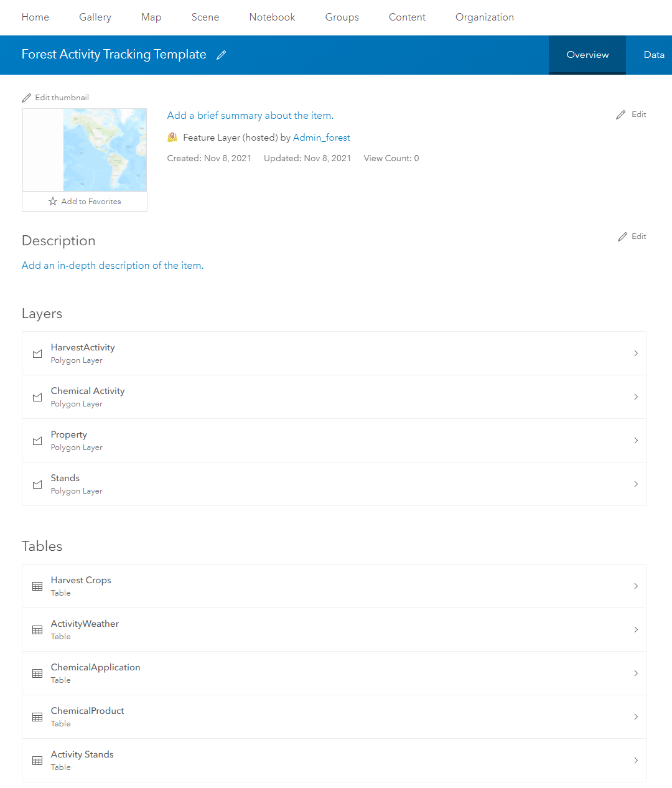Screen dimensions: 672x788
Task: Click the star icon in Add to Favorites
Action: pos(53,202)
